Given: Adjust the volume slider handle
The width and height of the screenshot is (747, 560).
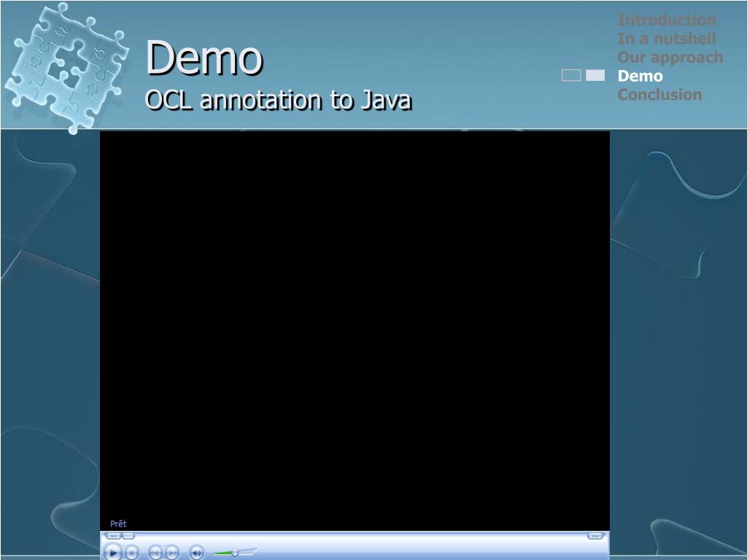Looking at the screenshot, I should coord(235,553).
